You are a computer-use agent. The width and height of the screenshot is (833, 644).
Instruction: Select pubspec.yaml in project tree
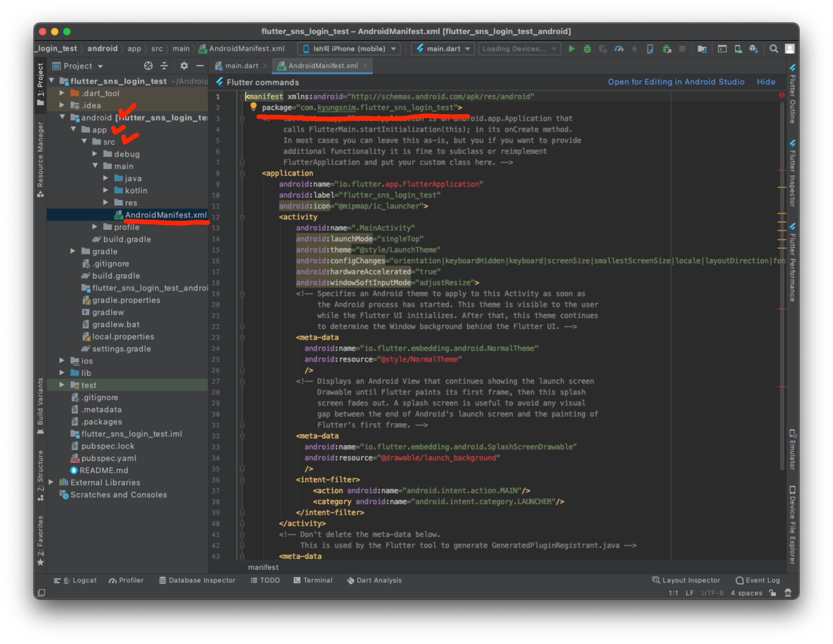(109, 458)
